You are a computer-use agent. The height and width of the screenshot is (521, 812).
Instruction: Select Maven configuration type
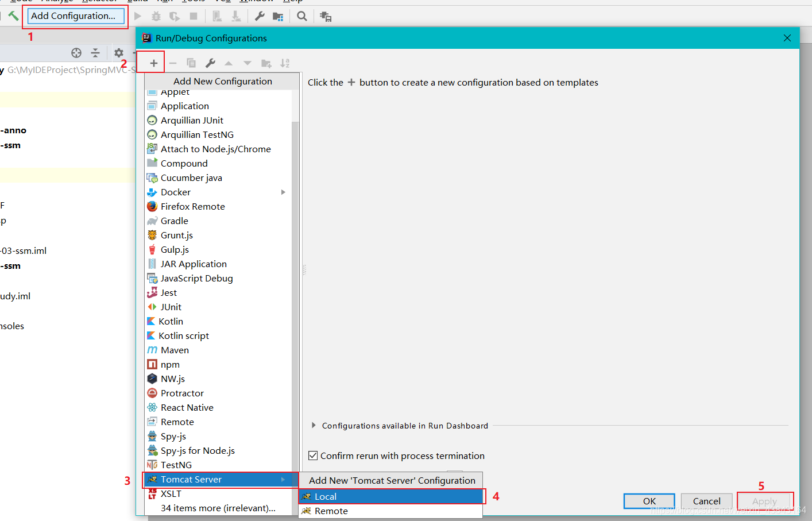pyautogui.click(x=218, y=350)
